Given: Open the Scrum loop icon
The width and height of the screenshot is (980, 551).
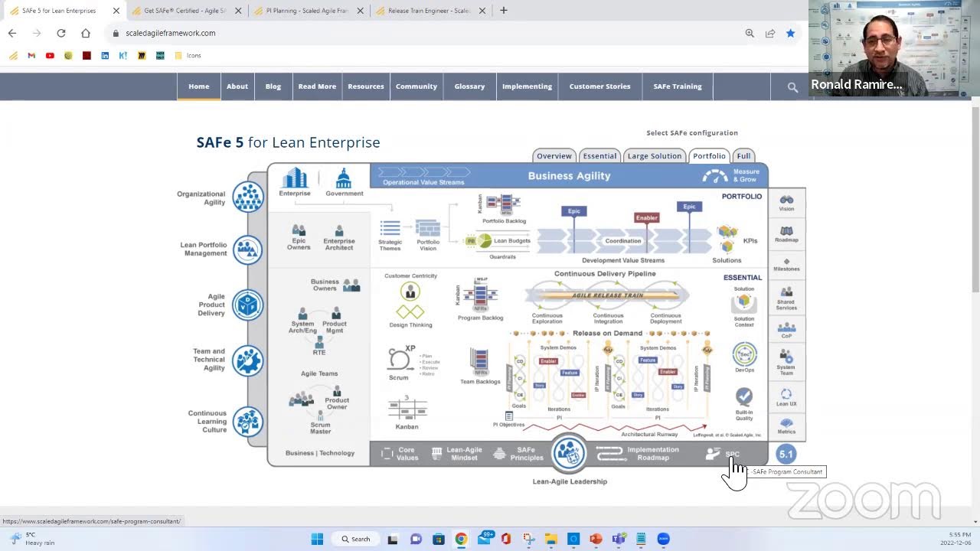Looking at the screenshot, I should click(x=399, y=359).
